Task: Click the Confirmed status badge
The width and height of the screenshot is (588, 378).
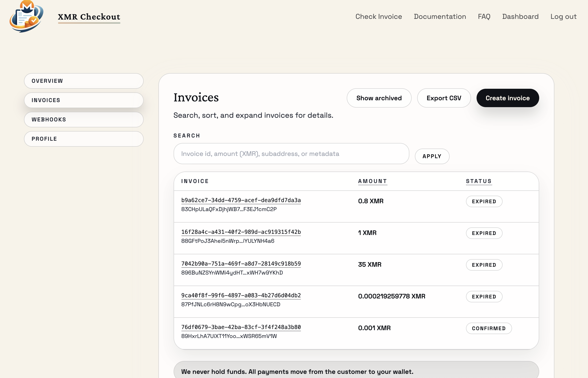Action: (489, 328)
